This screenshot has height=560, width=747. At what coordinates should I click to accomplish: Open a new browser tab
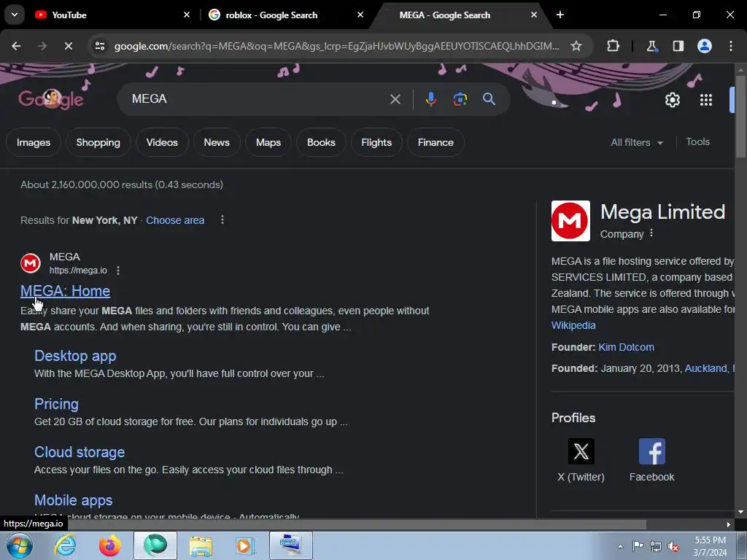coord(560,15)
